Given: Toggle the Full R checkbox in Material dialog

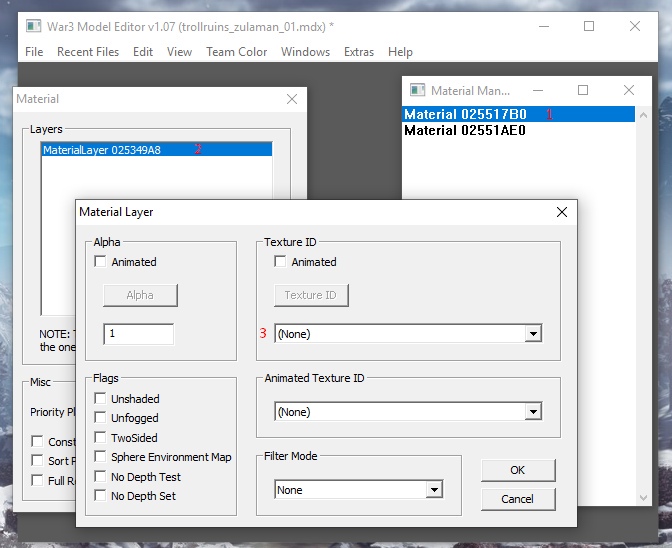Looking at the screenshot, I should 37,480.
